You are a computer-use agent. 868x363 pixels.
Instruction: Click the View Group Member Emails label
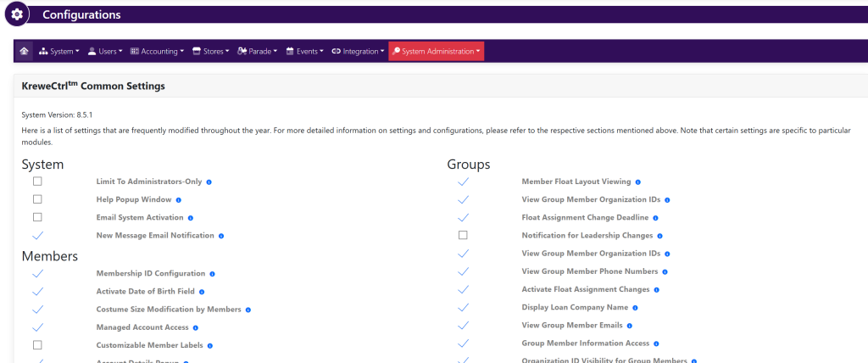[572, 325]
